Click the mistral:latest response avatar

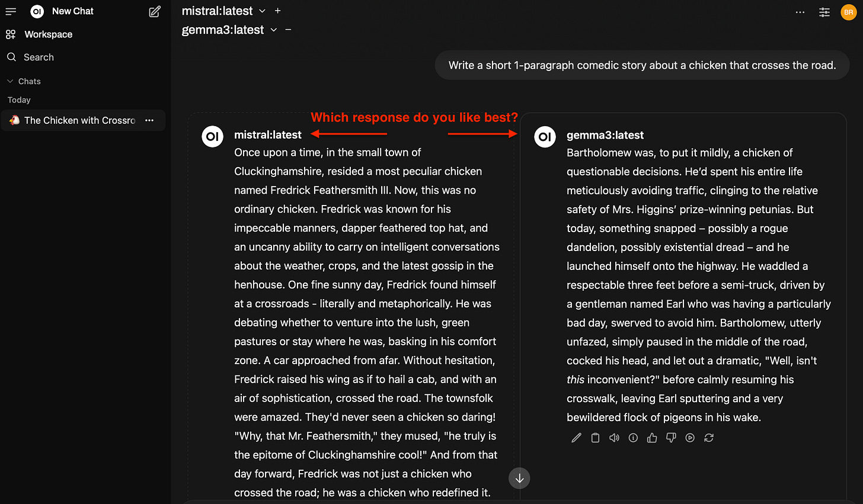pos(212,136)
